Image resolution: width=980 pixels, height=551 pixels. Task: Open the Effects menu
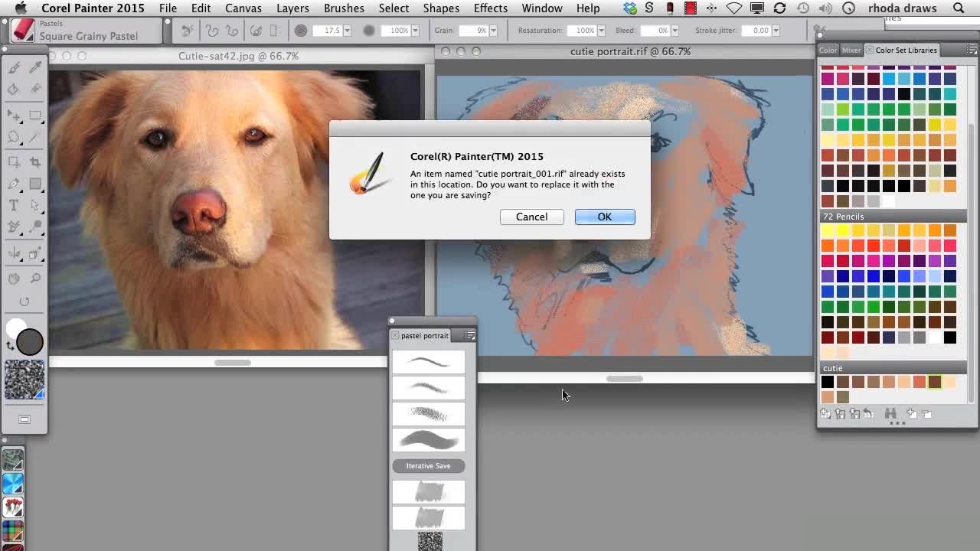490,8
